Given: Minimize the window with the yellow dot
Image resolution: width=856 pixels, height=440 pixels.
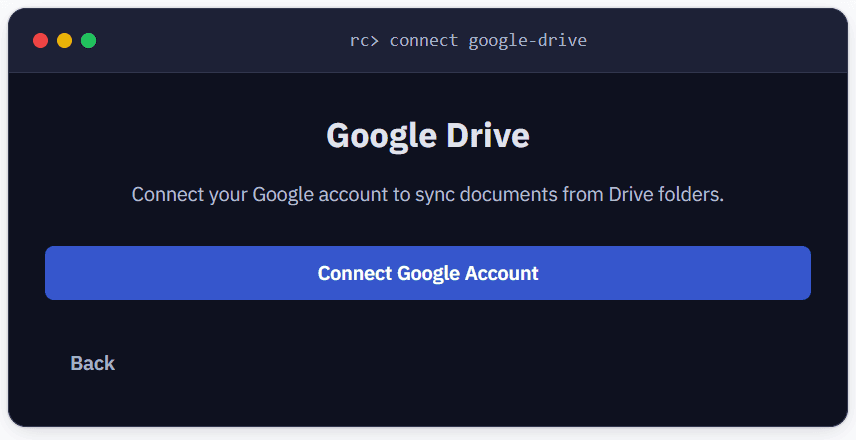Looking at the screenshot, I should point(64,40).
